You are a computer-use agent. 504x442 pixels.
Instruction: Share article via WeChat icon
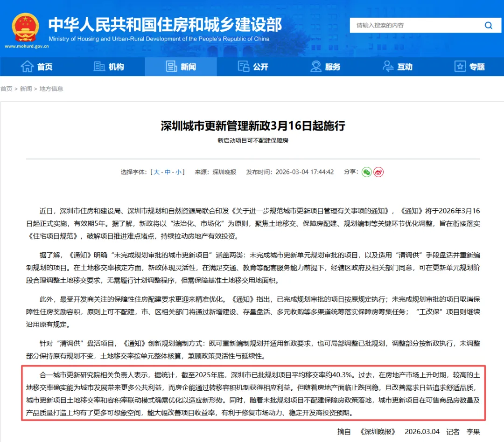coord(366,172)
